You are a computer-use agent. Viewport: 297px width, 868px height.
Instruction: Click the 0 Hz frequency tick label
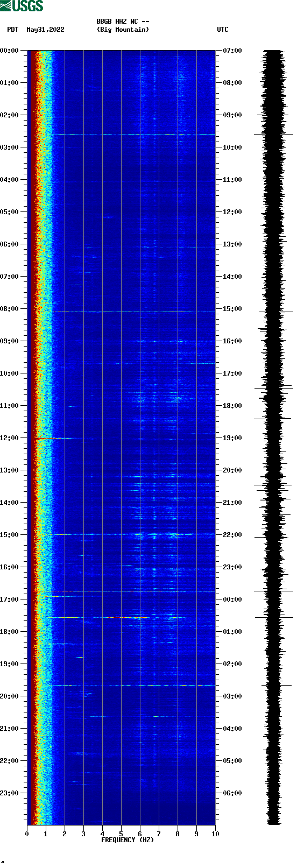pos(27,834)
